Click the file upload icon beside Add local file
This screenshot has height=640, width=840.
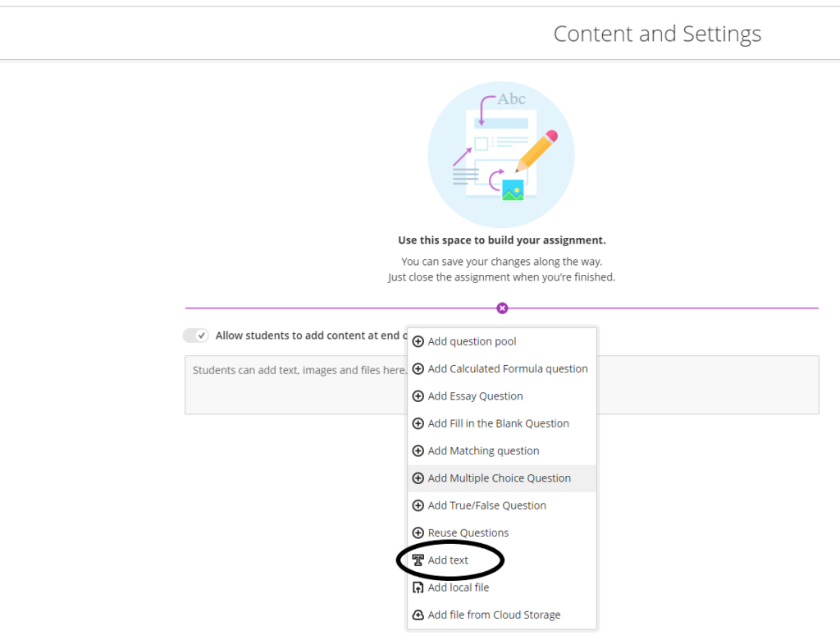coord(418,587)
